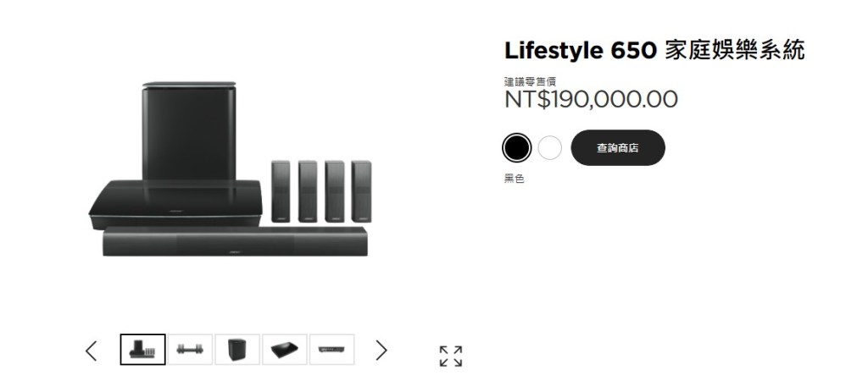Show the previous product thumbnails with left arrow

(x=92, y=350)
